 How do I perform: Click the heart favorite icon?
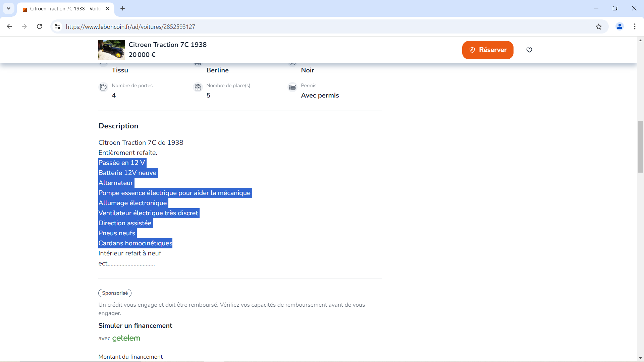click(529, 50)
